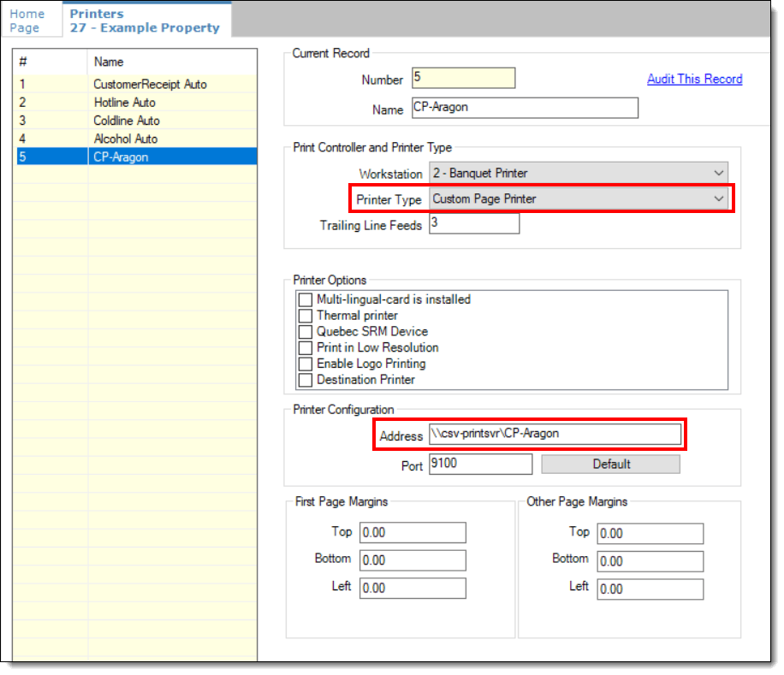This screenshot has height=675, width=784.
Task: Select the Alcohol Auto printer record
Action: 126,139
